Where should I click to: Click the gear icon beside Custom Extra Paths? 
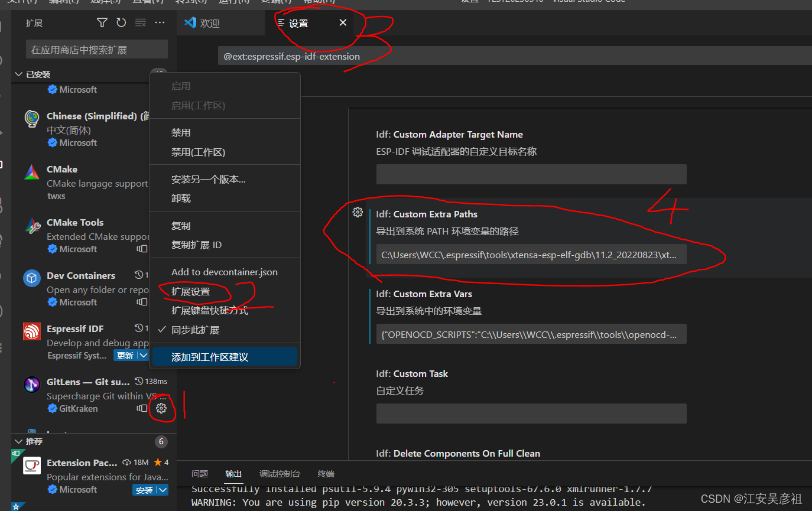[358, 212]
